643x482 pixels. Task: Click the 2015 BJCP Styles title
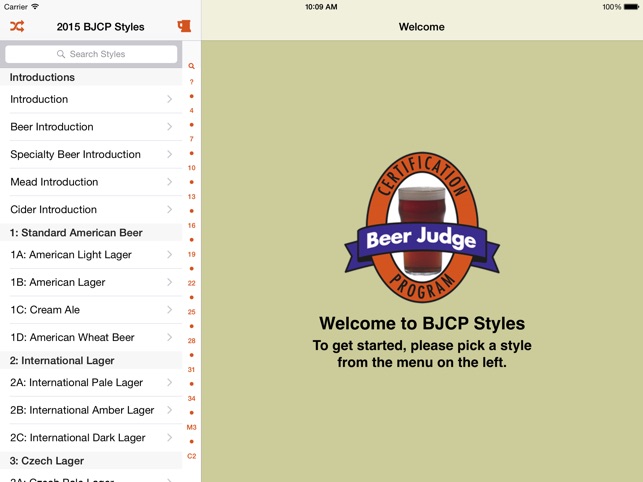[100, 27]
